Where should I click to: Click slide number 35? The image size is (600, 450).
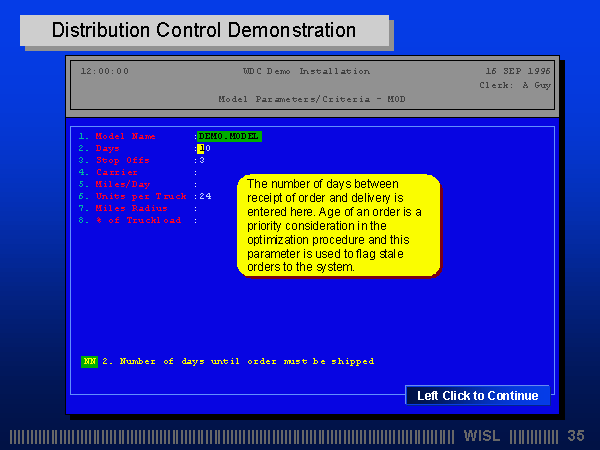pos(576,436)
